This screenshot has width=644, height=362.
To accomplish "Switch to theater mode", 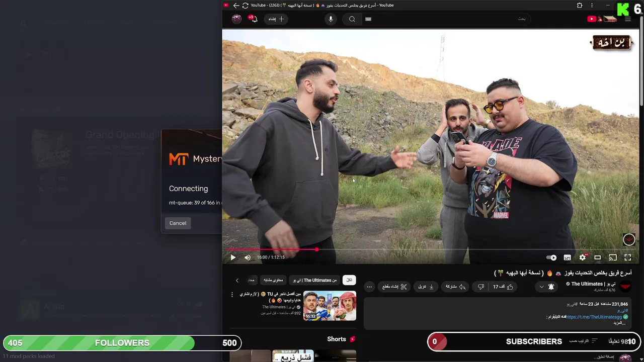I will pyautogui.click(x=598, y=257).
